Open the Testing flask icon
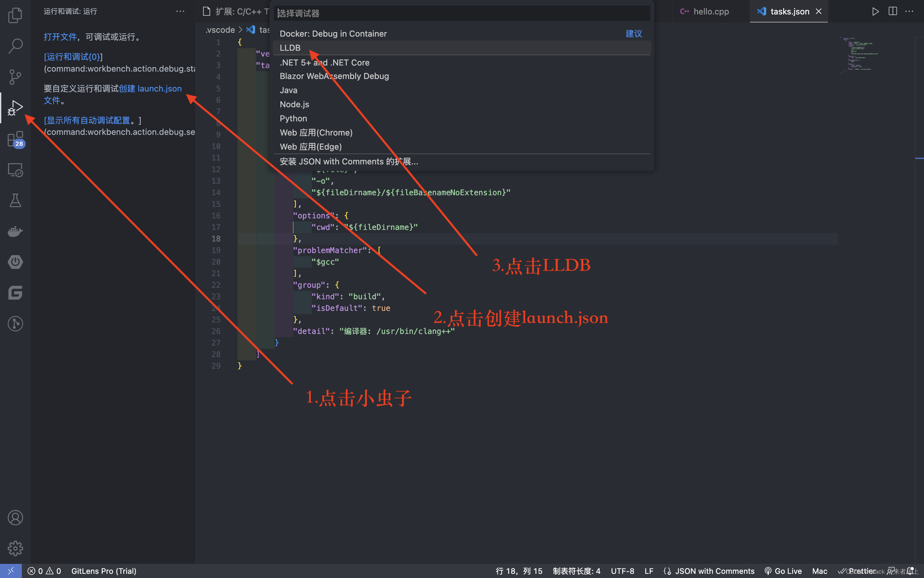 [x=15, y=200]
